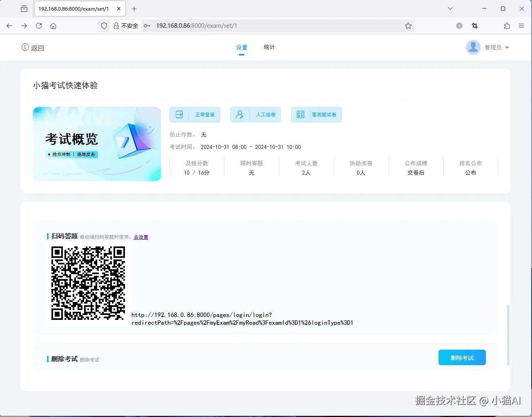Go to homepage via the home icon
Viewport: 532px width, 417px height.
pos(53,25)
